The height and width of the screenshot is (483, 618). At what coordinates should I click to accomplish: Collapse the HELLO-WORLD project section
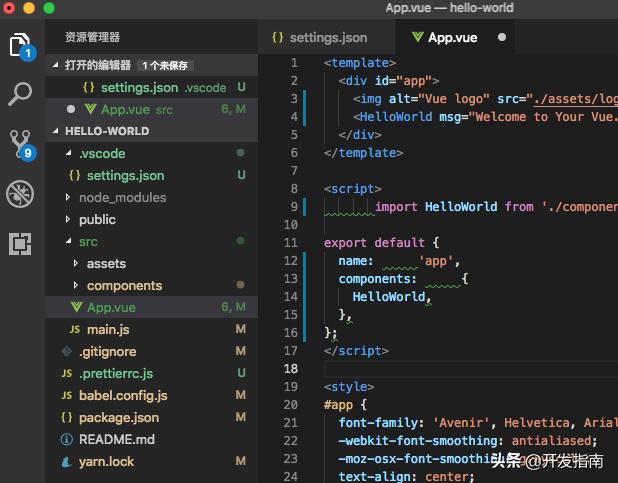pyautogui.click(x=152, y=131)
